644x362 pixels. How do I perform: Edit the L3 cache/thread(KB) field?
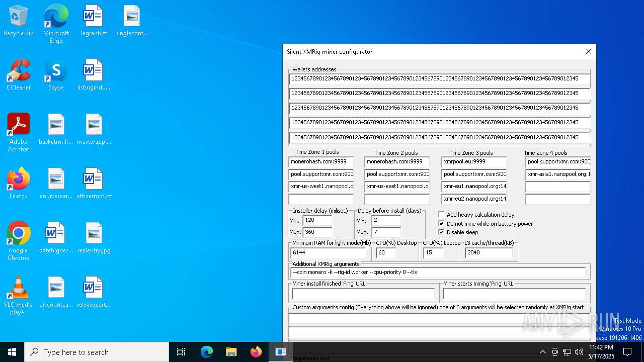[489, 253]
